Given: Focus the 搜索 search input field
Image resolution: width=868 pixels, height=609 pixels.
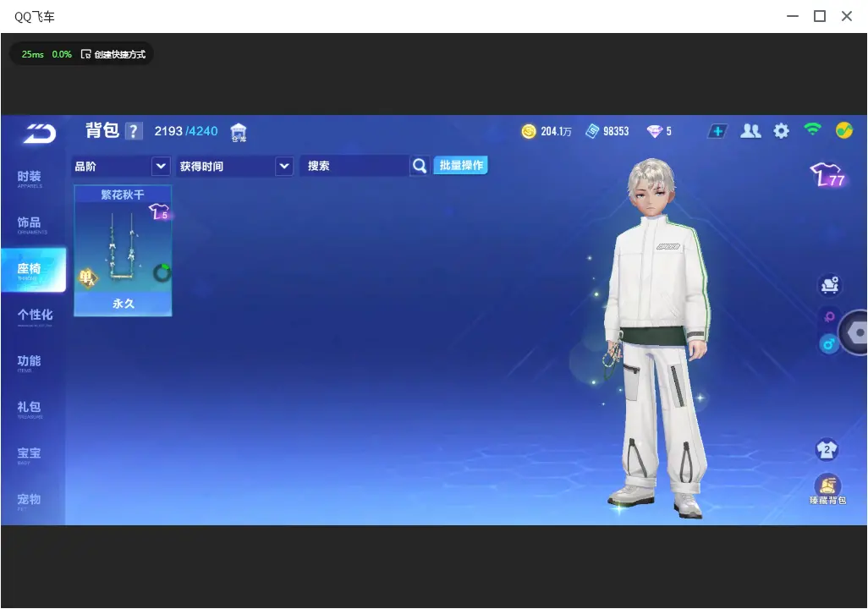Looking at the screenshot, I should click(x=354, y=166).
